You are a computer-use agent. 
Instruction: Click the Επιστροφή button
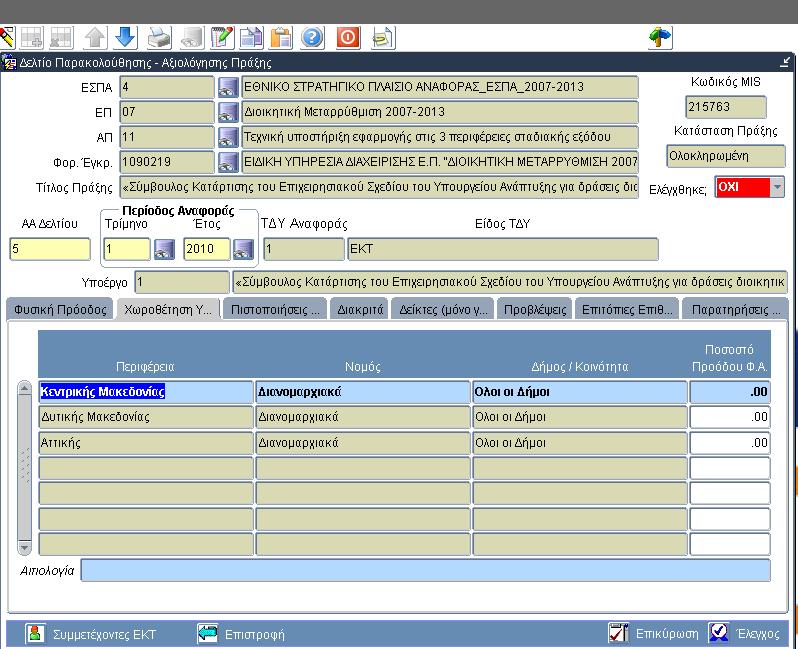(x=241, y=634)
